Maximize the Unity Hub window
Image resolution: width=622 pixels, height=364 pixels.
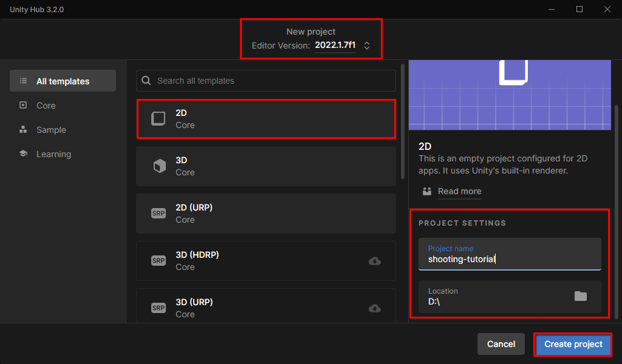tap(579, 9)
